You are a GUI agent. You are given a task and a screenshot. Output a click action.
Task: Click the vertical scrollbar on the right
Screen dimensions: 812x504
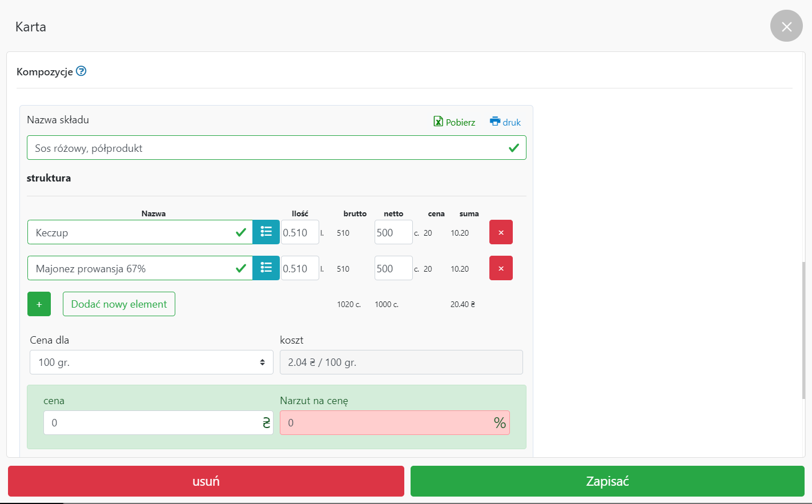[803, 331]
